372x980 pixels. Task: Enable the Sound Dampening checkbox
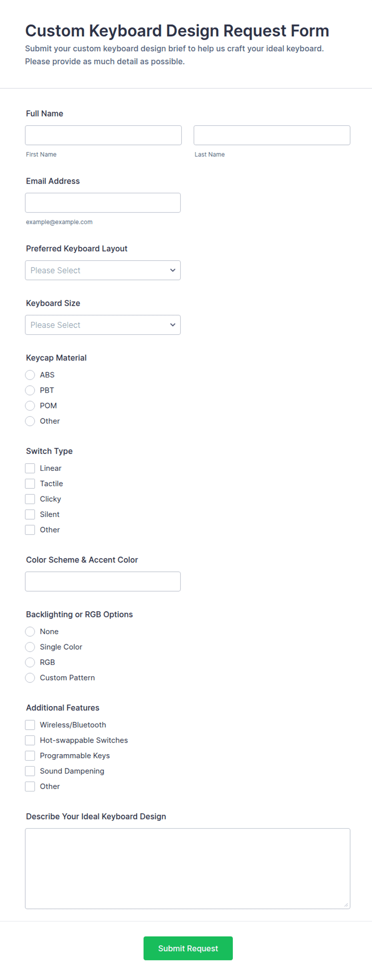pyautogui.click(x=30, y=771)
